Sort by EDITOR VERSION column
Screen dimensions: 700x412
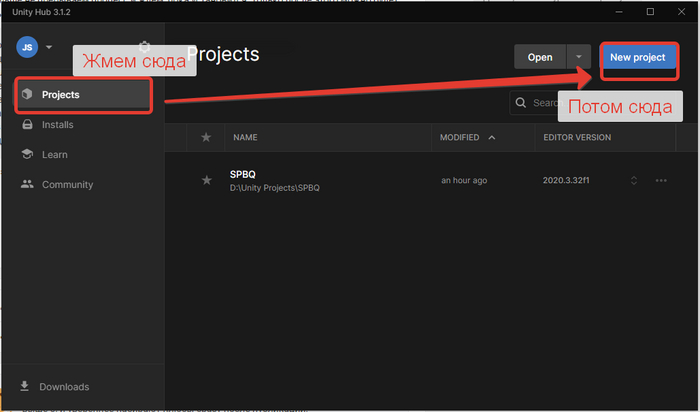[x=577, y=137]
